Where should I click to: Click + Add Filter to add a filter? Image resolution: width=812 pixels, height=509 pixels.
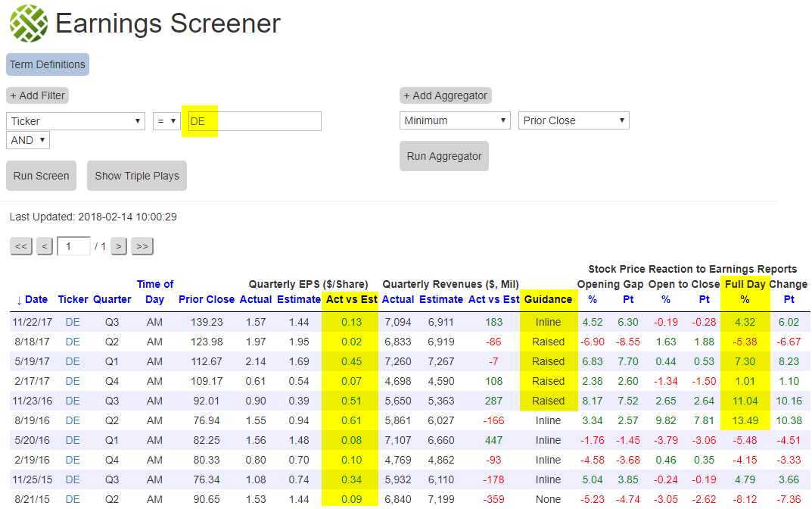[36, 95]
